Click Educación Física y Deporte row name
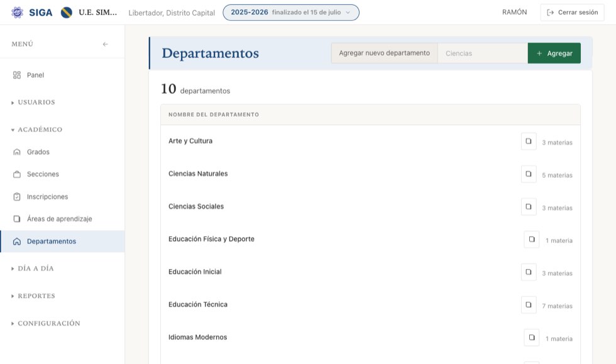 tap(211, 239)
